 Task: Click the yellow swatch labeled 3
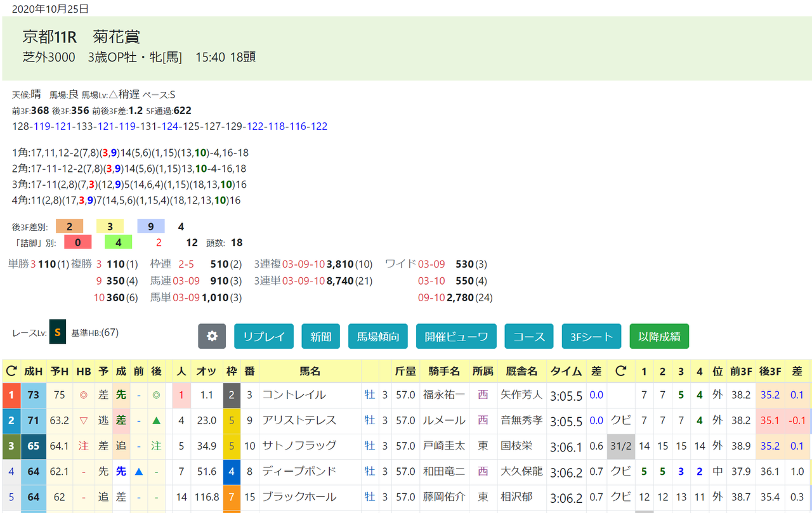(x=110, y=226)
